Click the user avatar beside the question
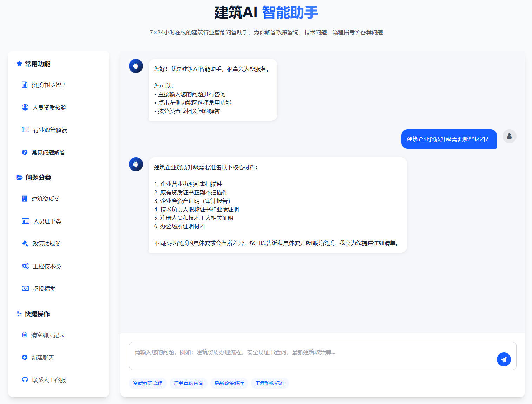The width and height of the screenshot is (532, 404). pyautogui.click(x=509, y=136)
